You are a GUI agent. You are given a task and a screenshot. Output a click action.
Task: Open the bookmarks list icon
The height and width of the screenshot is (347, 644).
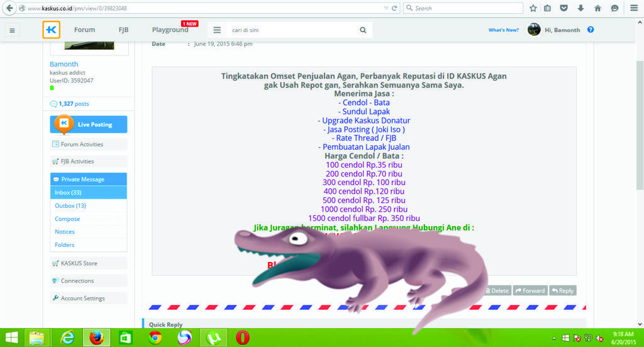tap(548, 8)
